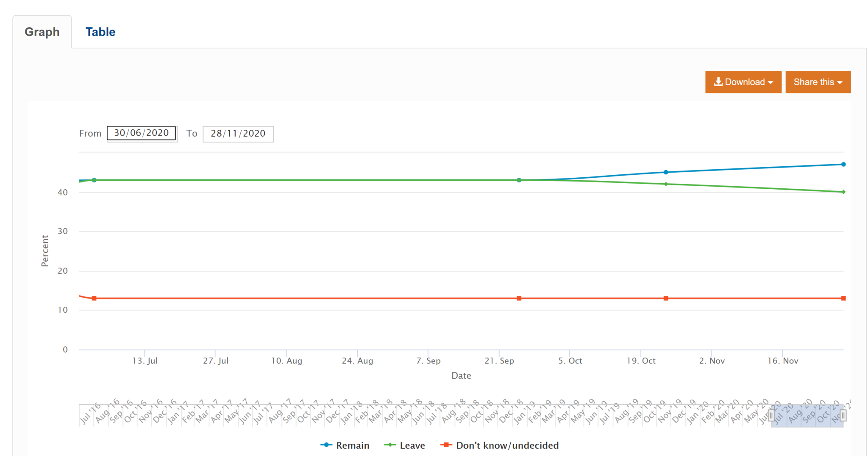868x456 pixels.
Task: Toggle the Remain series in legend
Action: 345,445
